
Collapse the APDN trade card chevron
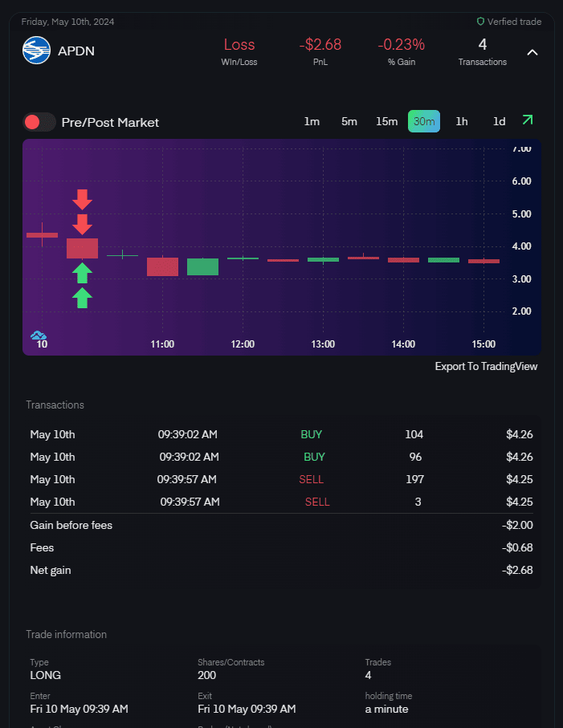pos(532,52)
